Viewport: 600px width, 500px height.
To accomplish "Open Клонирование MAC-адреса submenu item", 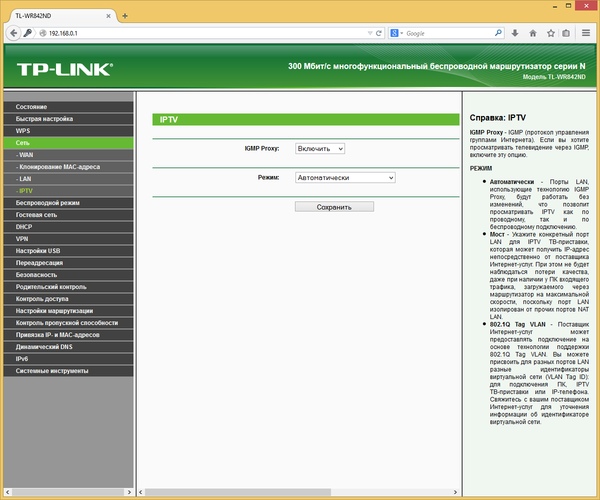I will click(69, 167).
